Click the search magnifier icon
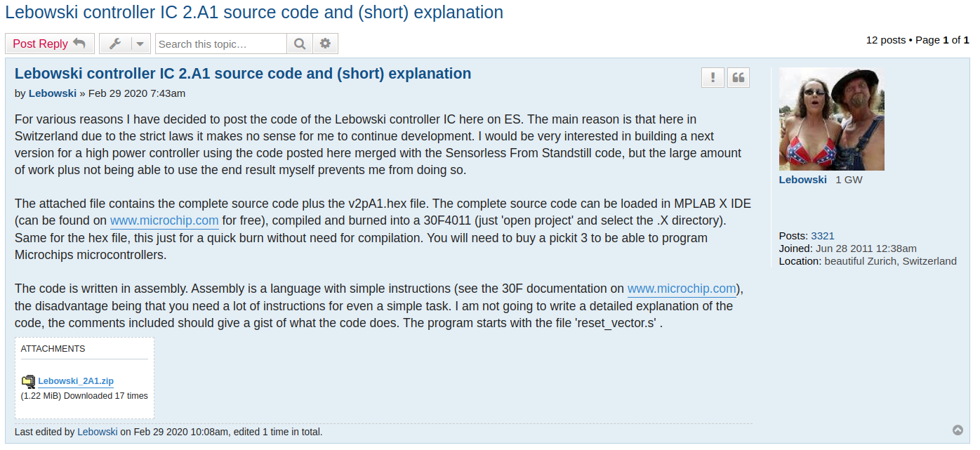Screen dimensions: 980x450 [300, 44]
